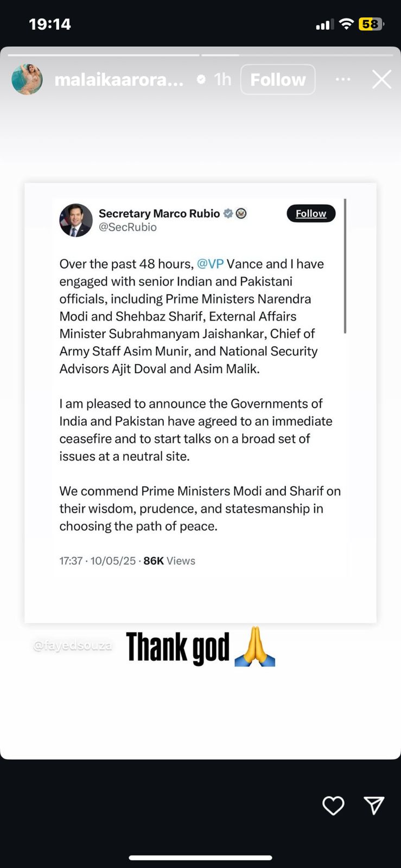Open the story poster's profile picture
Viewport: 401px width, 868px height.
pos(27,79)
